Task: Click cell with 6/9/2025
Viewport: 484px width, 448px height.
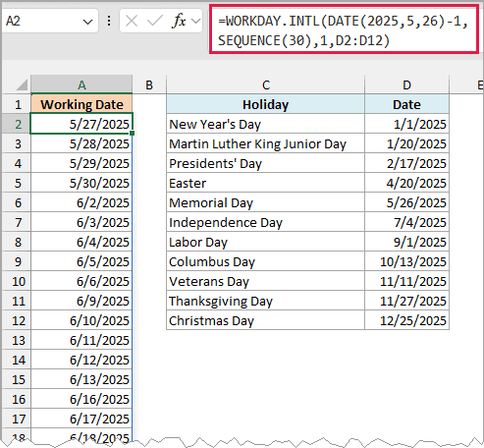Action: click(81, 301)
